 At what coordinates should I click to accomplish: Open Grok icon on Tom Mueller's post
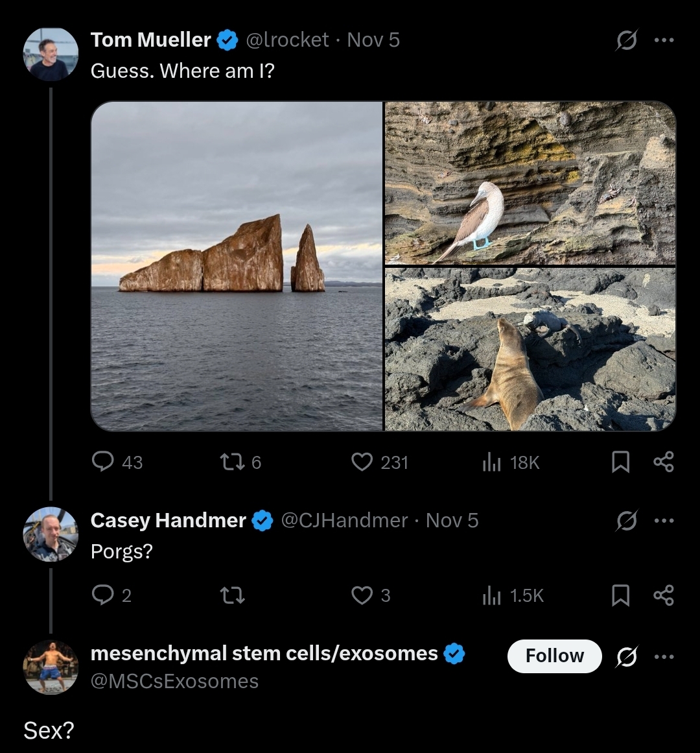(626, 41)
